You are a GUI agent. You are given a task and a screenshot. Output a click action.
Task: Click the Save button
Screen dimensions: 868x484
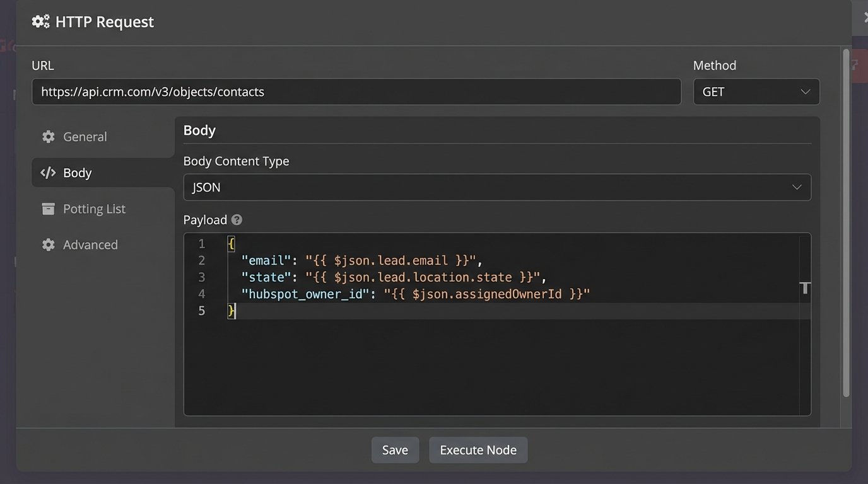(395, 449)
